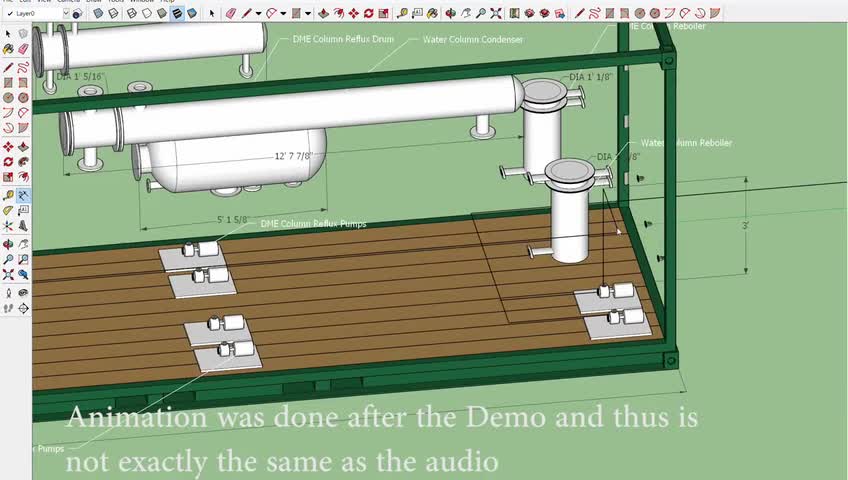Select 3D Text tool in left toolbar
The width and height of the screenshot is (848, 480).
[x=23, y=225]
